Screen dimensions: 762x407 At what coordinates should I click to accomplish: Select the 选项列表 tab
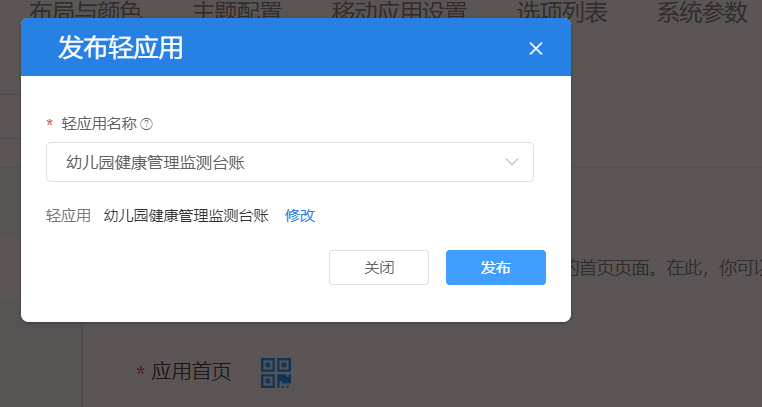click(562, 11)
